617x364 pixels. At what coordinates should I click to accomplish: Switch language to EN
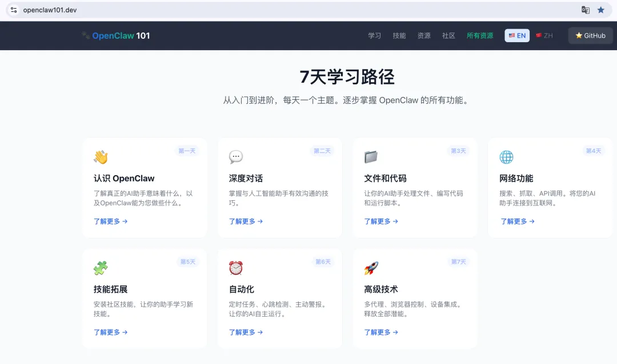click(517, 36)
